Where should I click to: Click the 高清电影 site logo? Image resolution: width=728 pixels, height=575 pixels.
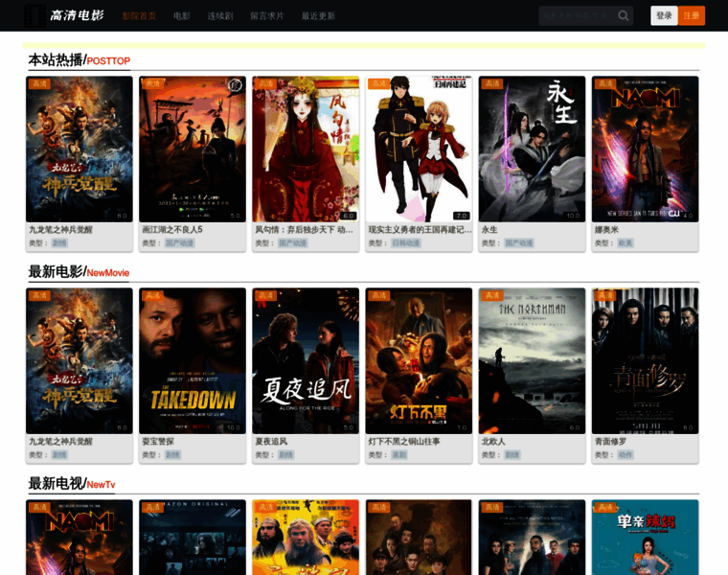point(65,15)
